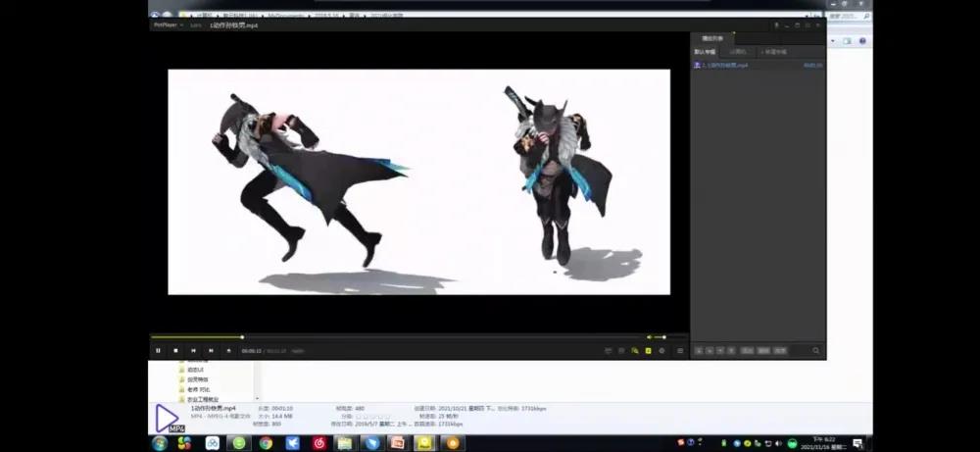Viewport: 980px width, 452px height.
Task: Click the stop playback button
Action: [175, 350]
